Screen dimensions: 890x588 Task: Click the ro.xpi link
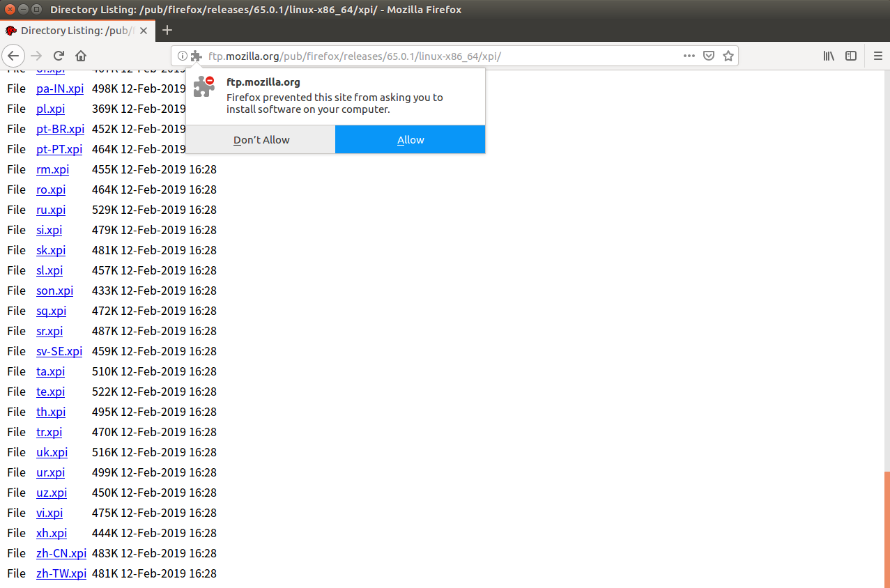tap(51, 189)
